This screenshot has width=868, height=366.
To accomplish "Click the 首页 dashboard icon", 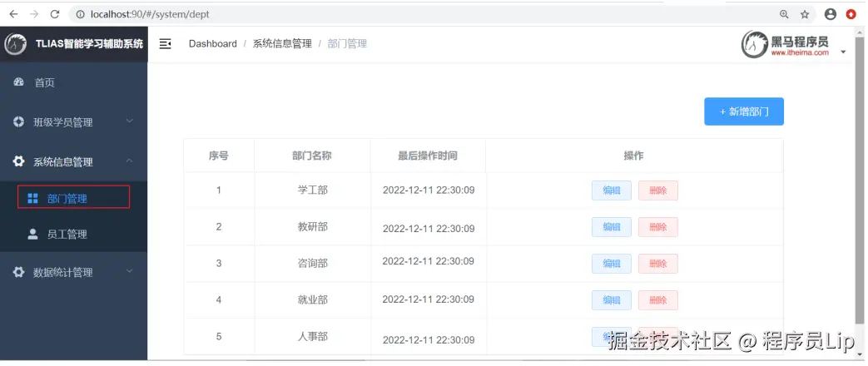I will point(19,82).
